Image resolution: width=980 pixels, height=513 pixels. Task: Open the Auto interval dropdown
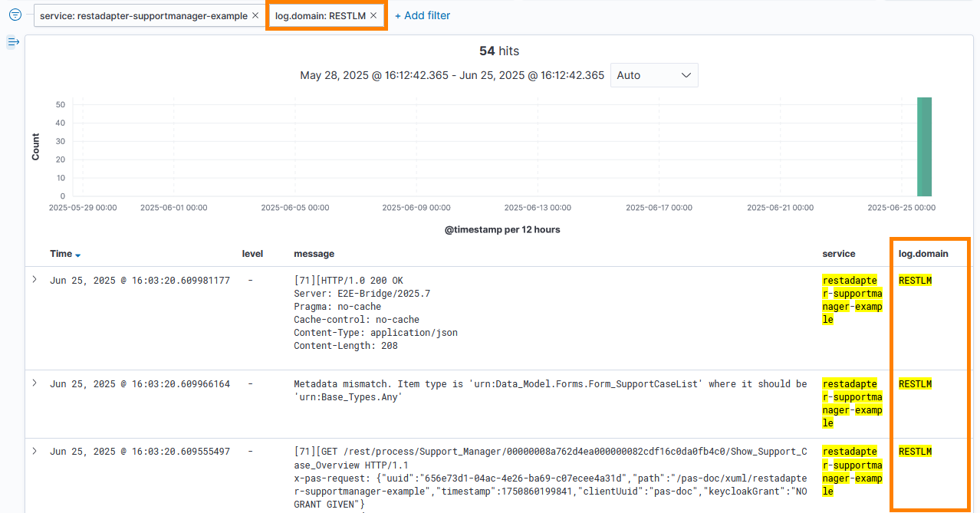[653, 75]
